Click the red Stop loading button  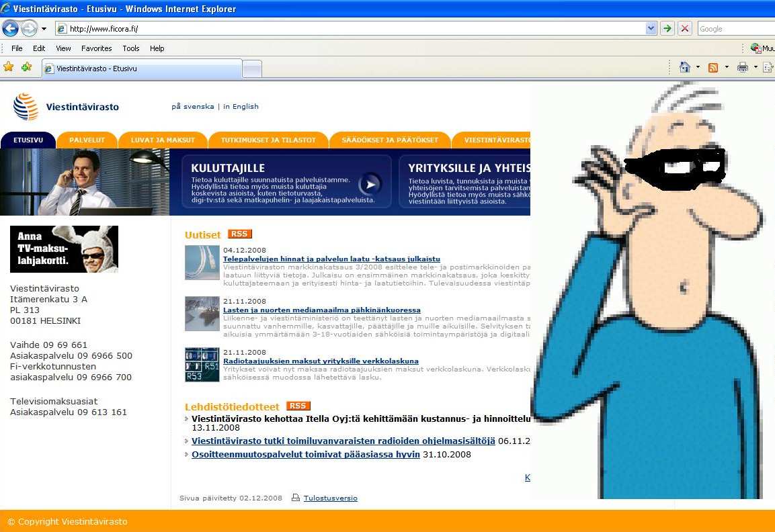[x=684, y=29]
